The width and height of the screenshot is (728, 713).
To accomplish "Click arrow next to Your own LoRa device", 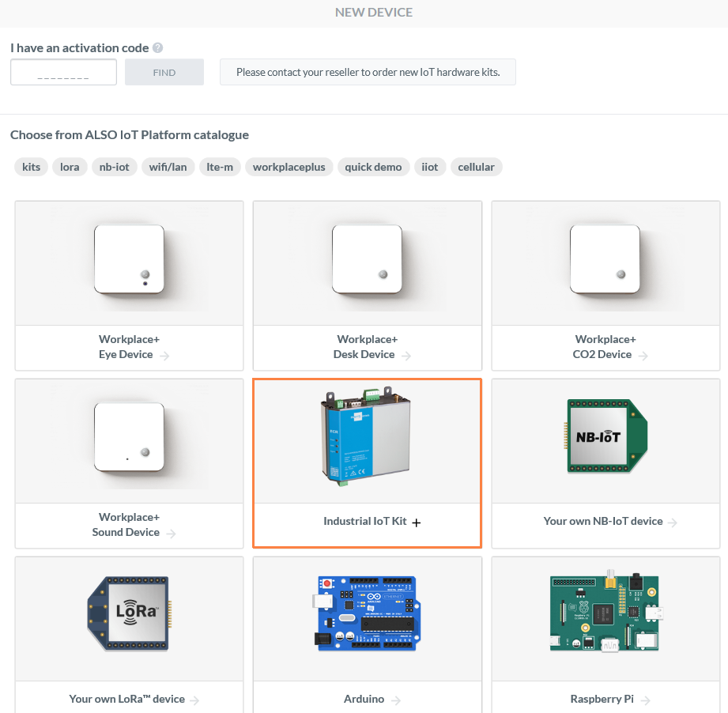I will click(194, 700).
